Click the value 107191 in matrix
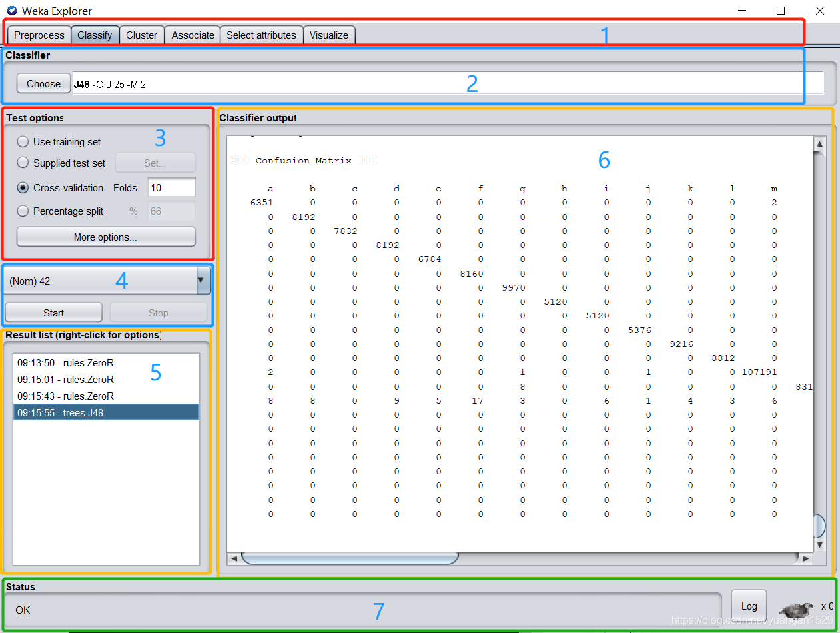Screen dimensions: 840x633 [x=759, y=372]
